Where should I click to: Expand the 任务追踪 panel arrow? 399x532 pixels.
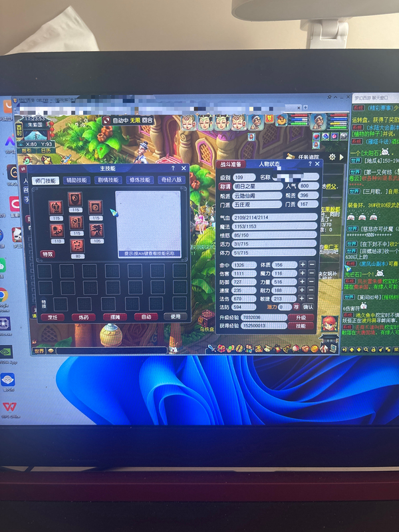click(x=342, y=157)
